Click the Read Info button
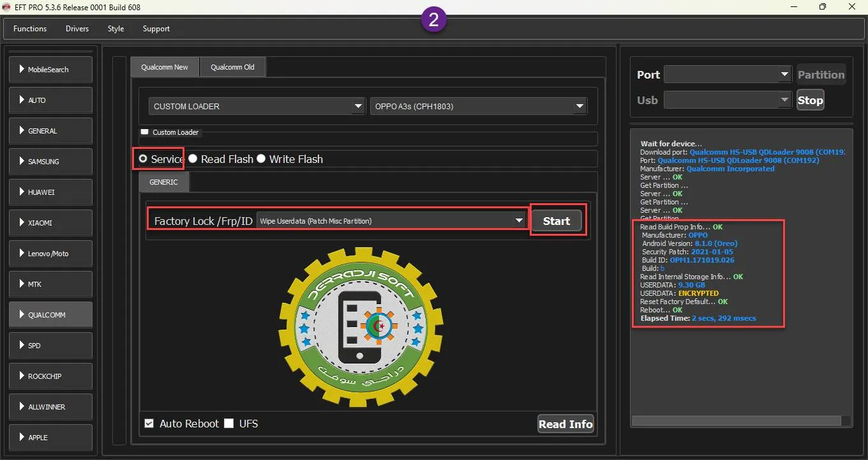 tap(565, 424)
